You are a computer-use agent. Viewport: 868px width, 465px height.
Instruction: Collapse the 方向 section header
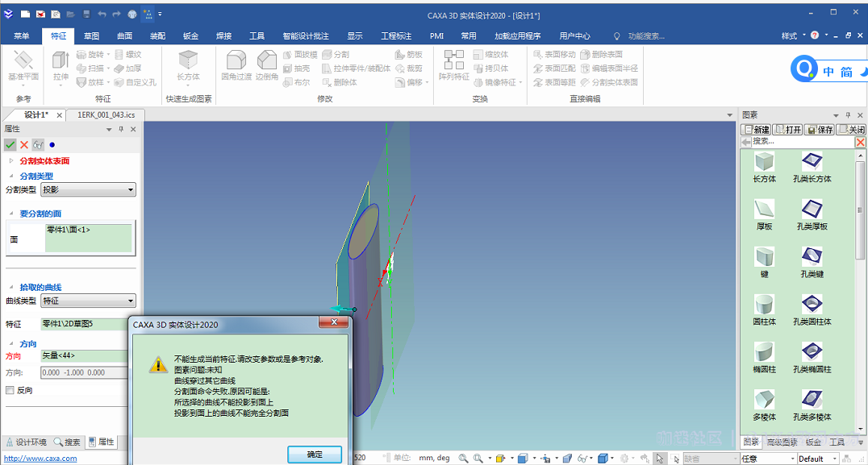click(x=11, y=343)
